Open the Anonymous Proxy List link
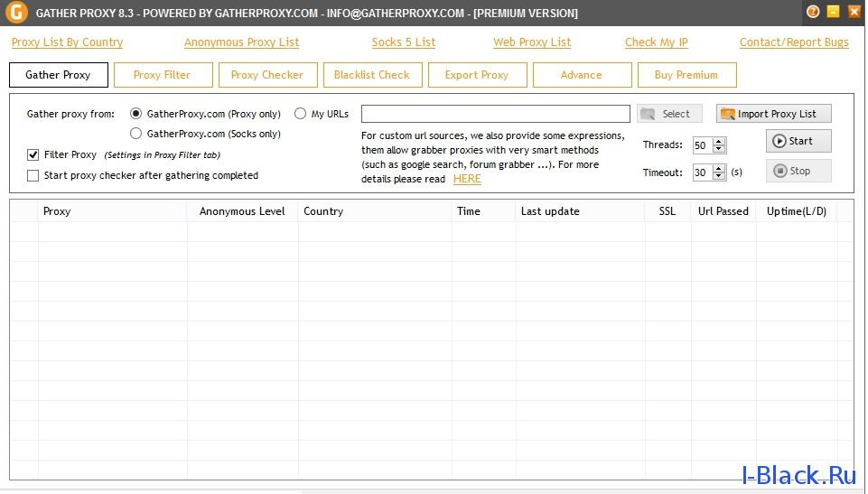 tap(241, 42)
